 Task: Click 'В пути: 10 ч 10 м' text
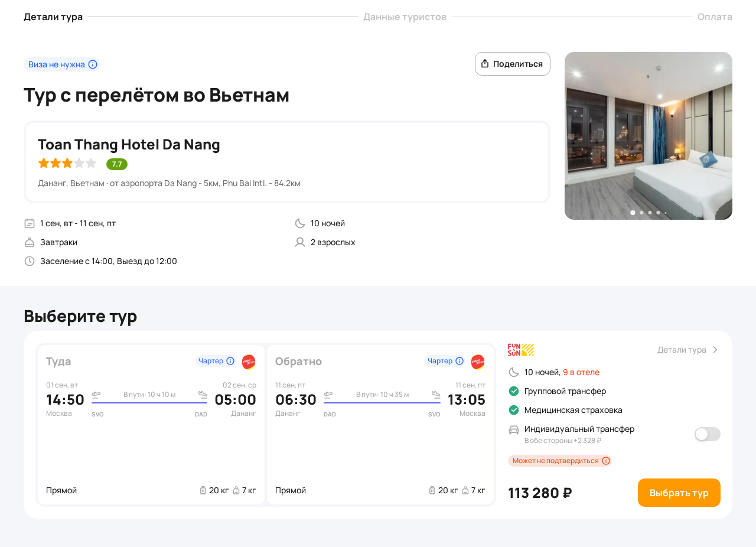(149, 395)
